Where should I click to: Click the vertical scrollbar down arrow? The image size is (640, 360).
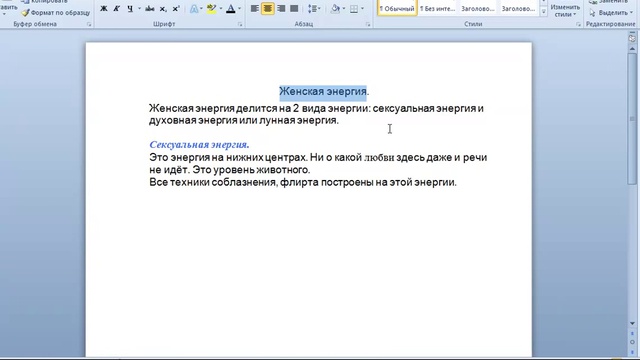pos(632,323)
